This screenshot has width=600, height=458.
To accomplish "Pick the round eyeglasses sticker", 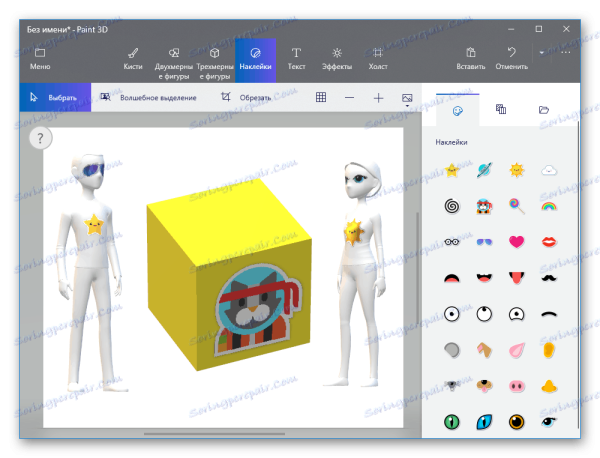I will click(x=452, y=242).
